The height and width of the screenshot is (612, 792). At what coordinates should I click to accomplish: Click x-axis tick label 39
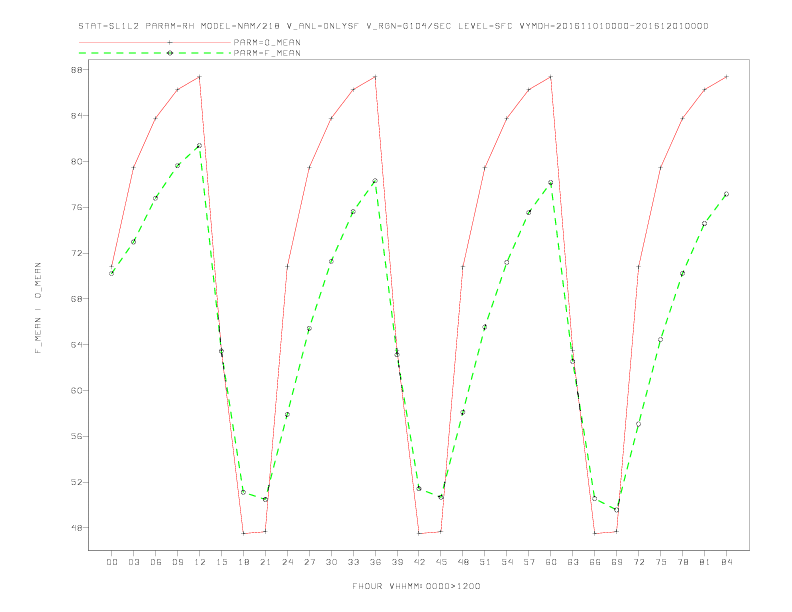[x=397, y=562]
